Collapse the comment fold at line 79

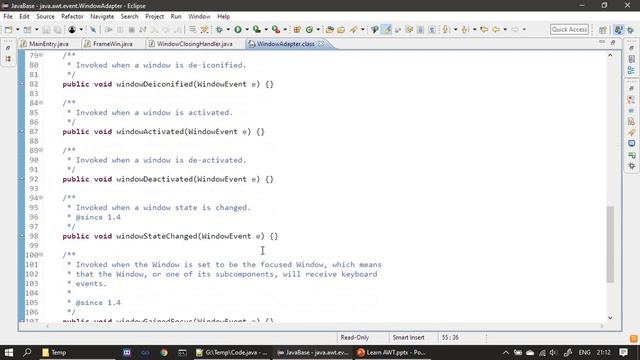[41, 55]
